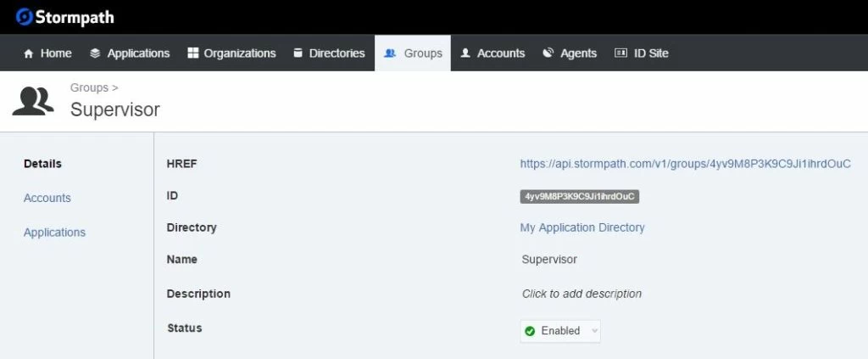Go to the Applications tab
The height and width of the screenshot is (359, 868).
click(130, 53)
